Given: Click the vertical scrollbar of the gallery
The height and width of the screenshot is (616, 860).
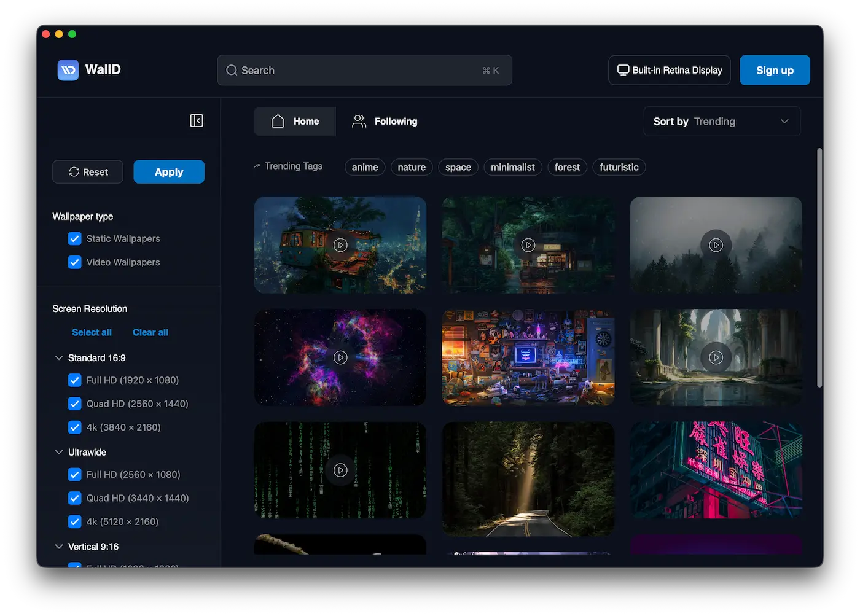Looking at the screenshot, I should [x=819, y=267].
